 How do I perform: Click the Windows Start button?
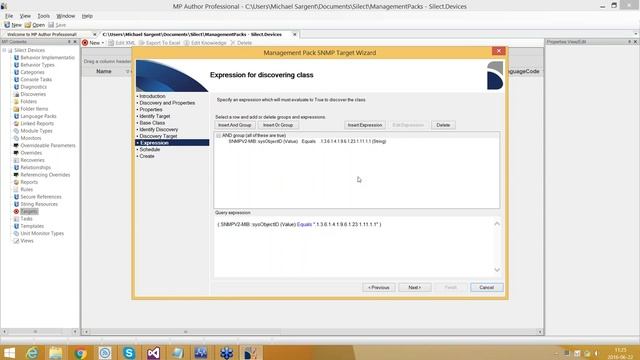[x=9, y=353]
